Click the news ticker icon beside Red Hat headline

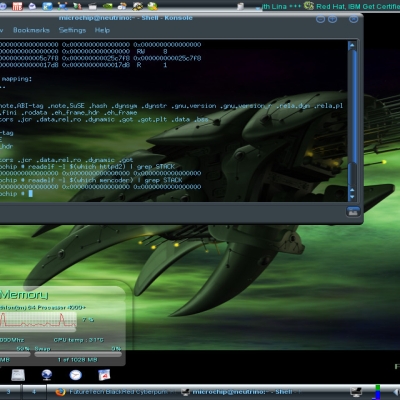(309, 6)
